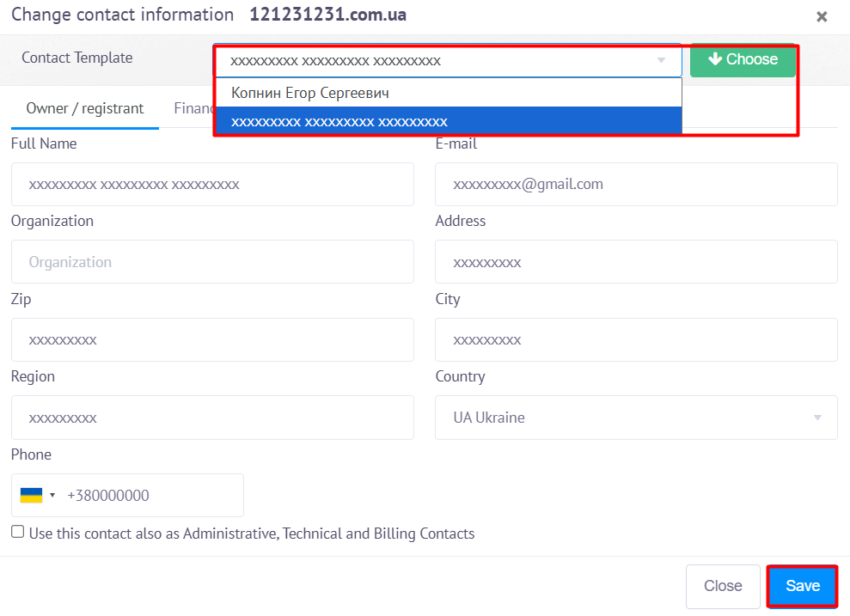Click the Ukraine flag icon in Phone field
Screen dimensions: 850x616
31,496
